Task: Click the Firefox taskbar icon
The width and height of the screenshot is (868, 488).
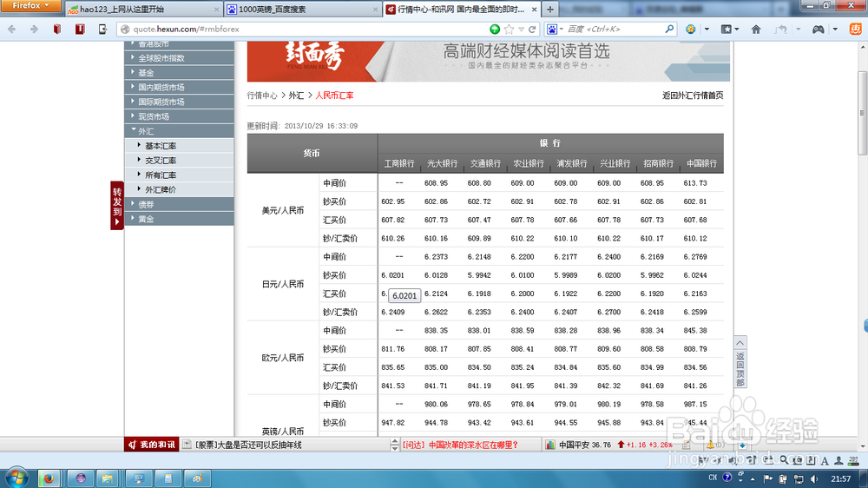Action: [48, 478]
